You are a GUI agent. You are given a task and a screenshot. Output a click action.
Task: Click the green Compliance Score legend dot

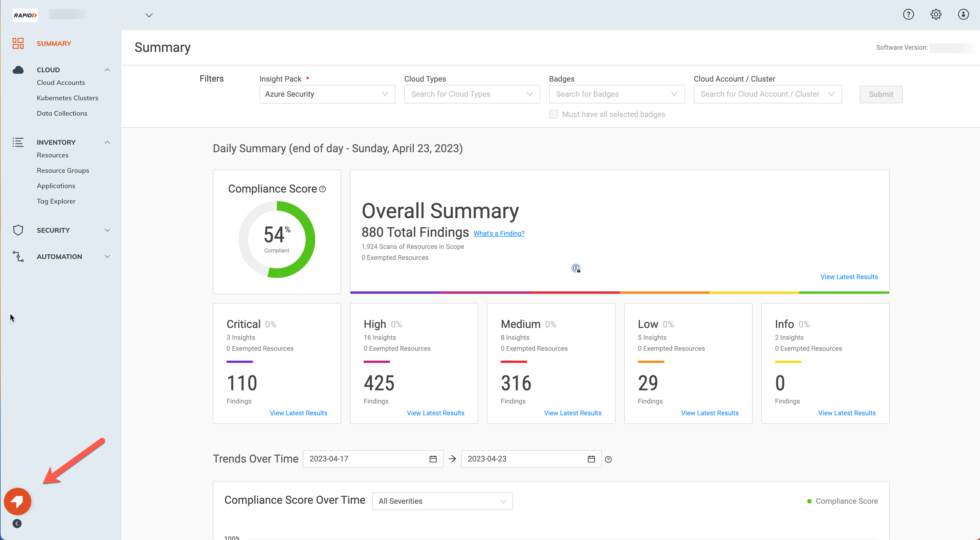[x=809, y=501]
